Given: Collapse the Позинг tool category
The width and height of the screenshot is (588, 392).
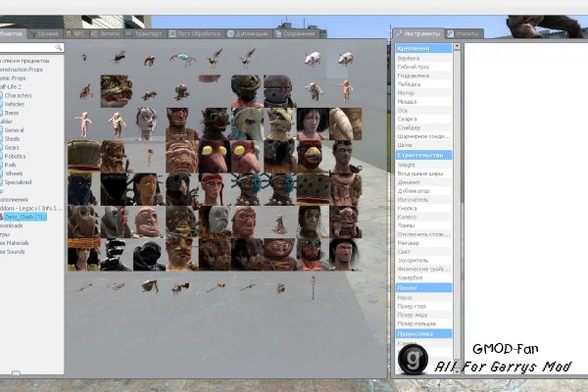Looking at the screenshot, I should [x=423, y=288].
